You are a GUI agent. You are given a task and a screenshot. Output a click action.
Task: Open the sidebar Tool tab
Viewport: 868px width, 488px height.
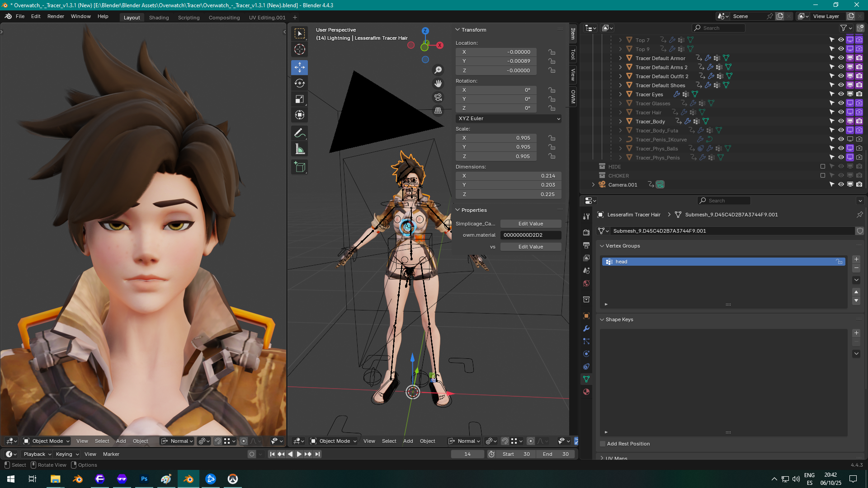tap(573, 55)
